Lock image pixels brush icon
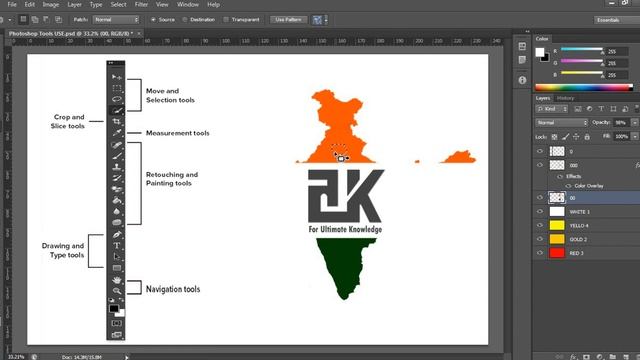Screen dimensions: 640x360 pyautogui.click(x=565, y=137)
